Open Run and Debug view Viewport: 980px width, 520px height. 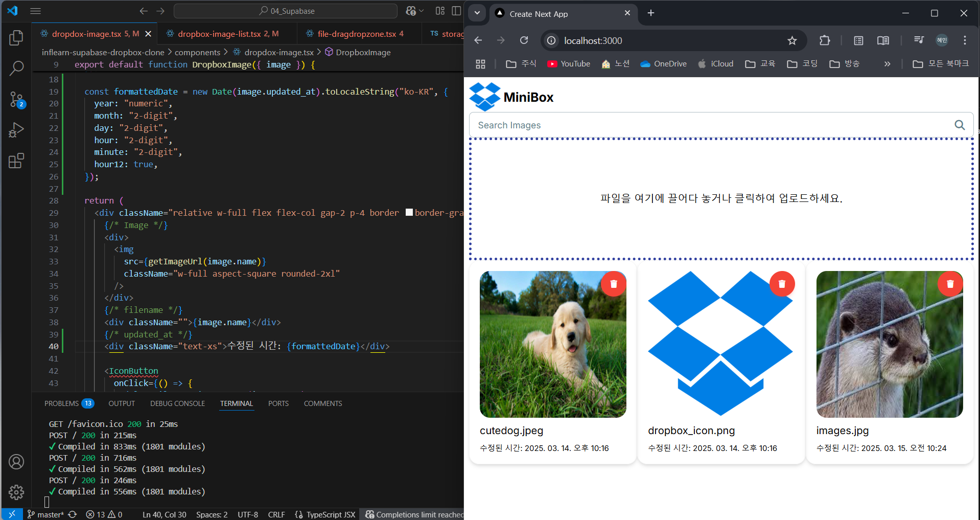coord(16,130)
